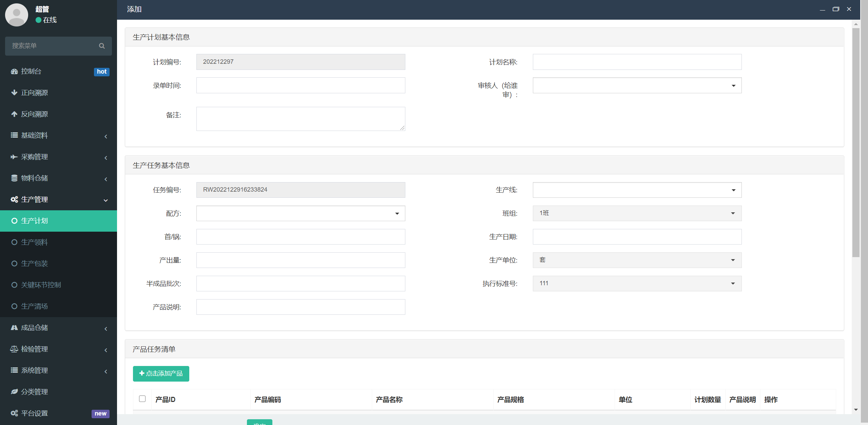Click the new badge on 平台设置

click(x=100, y=413)
